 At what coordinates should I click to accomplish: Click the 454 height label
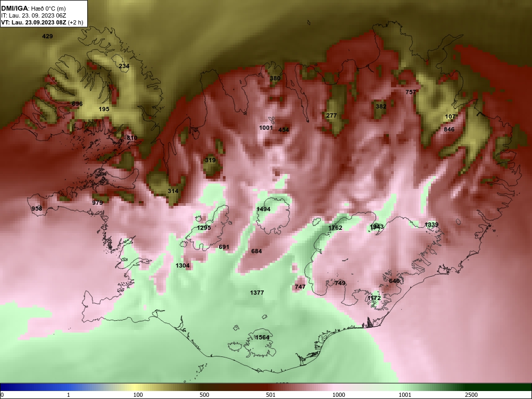click(284, 130)
